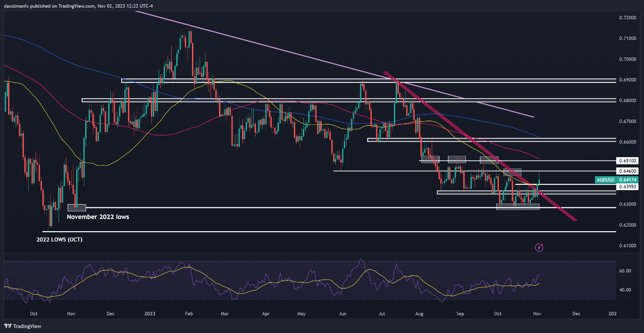
Task: Click the 0.68000 price axis label
Action: (627, 100)
